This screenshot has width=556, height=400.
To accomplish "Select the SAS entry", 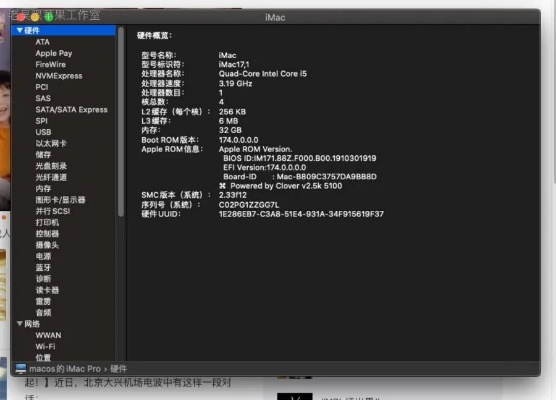I will tap(43, 98).
